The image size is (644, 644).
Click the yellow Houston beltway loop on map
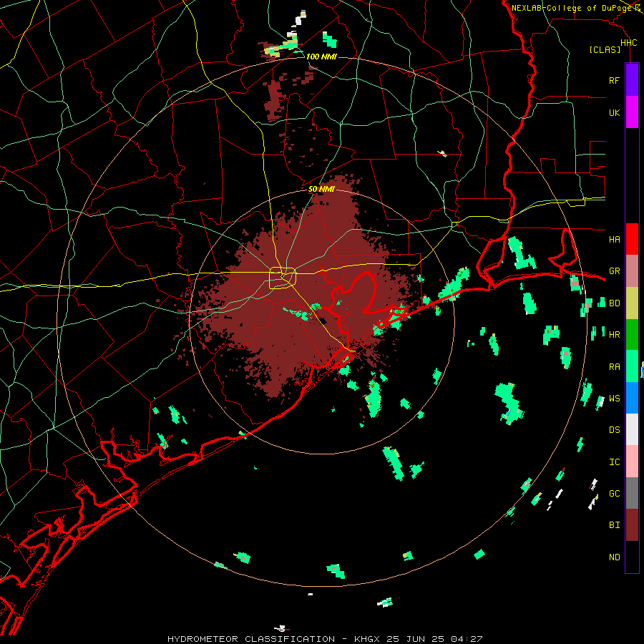pos(283,278)
